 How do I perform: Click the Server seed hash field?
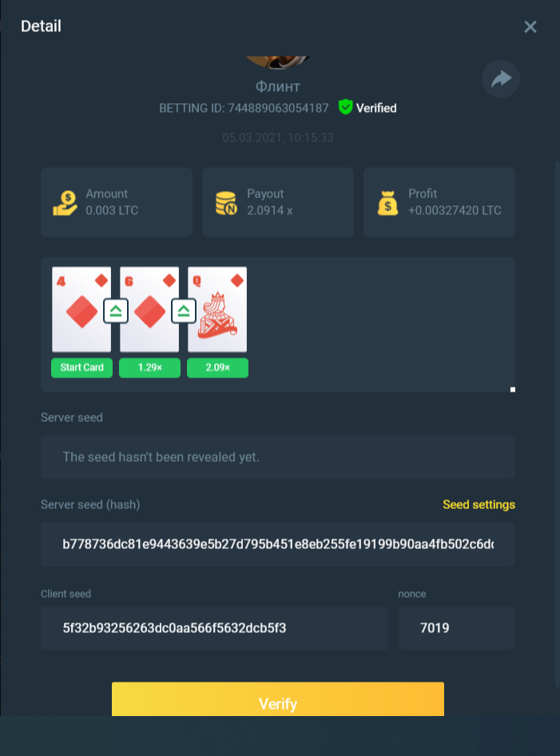coord(278,544)
